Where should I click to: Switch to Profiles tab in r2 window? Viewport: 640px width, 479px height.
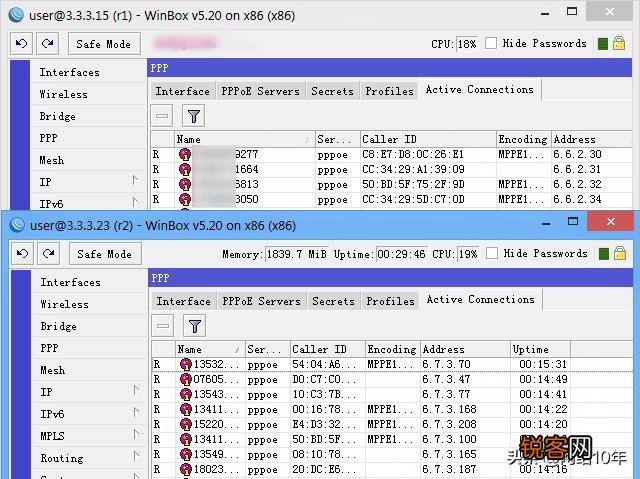point(390,301)
